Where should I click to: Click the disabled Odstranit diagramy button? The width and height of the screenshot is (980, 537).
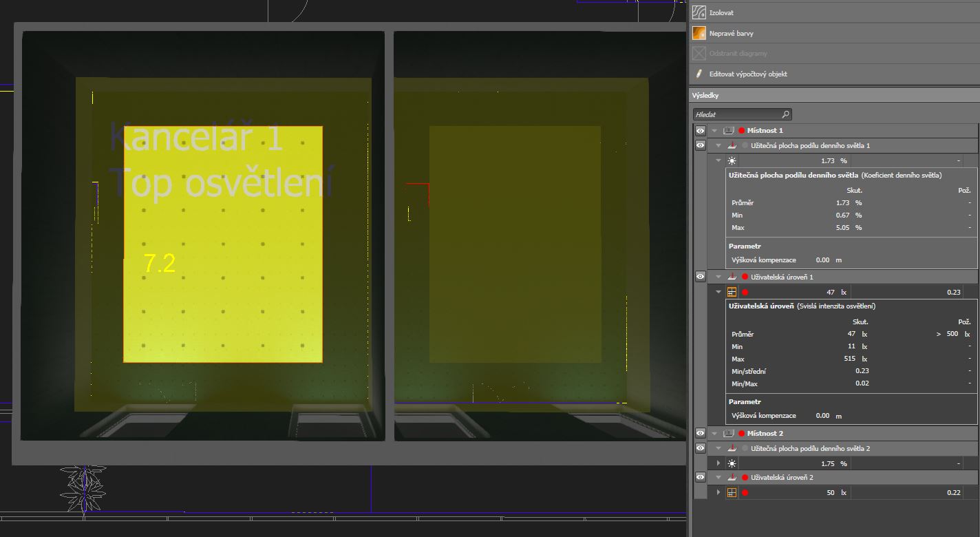tap(833, 53)
